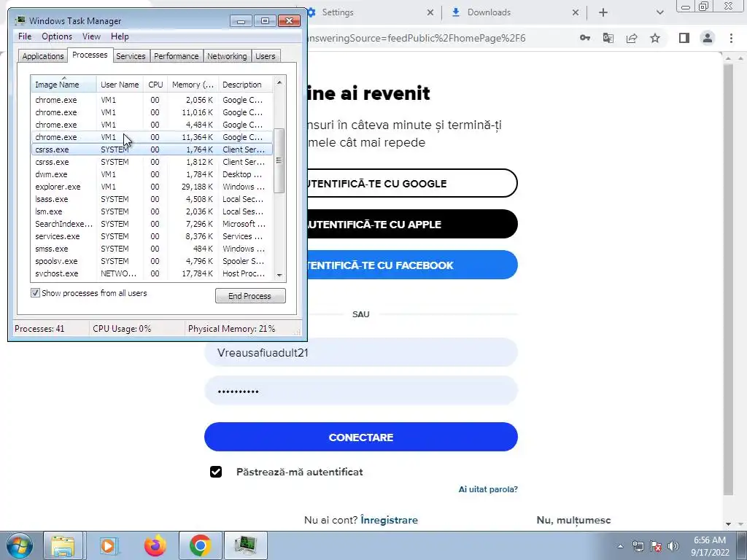Click the process list scrollbar thumb

[279, 160]
